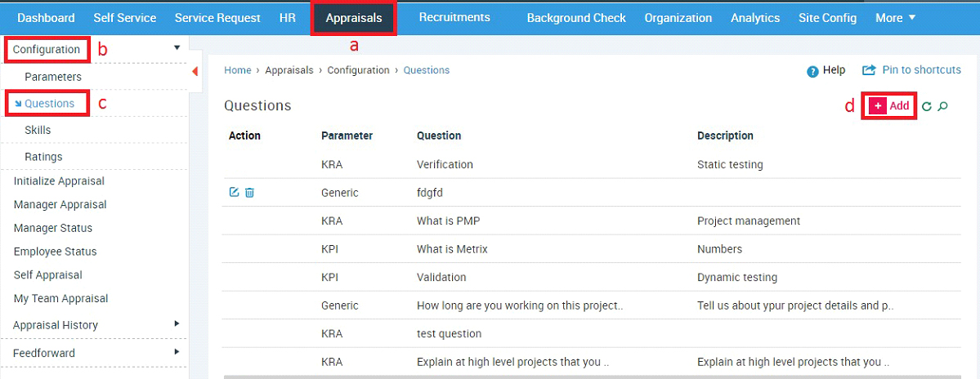Expand the Feedforward submenu
Image resolution: width=980 pixels, height=379 pixels.
coord(177,351)
